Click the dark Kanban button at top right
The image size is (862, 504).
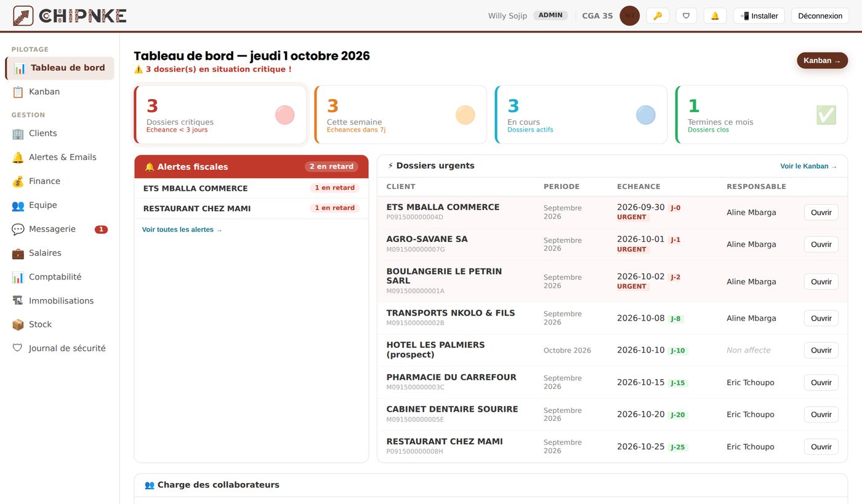tap(822, 60)
